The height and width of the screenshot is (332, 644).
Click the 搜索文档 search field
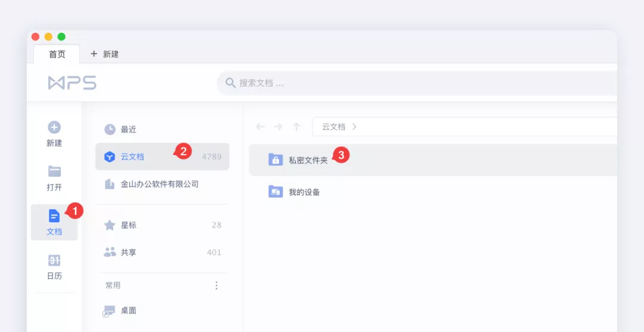click(417, 83)
